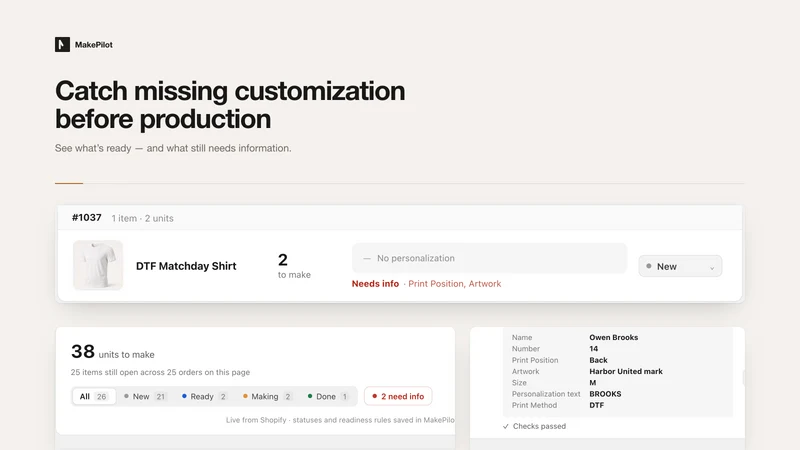Click the DTF Matchday Shirt product name

(186, 266)
